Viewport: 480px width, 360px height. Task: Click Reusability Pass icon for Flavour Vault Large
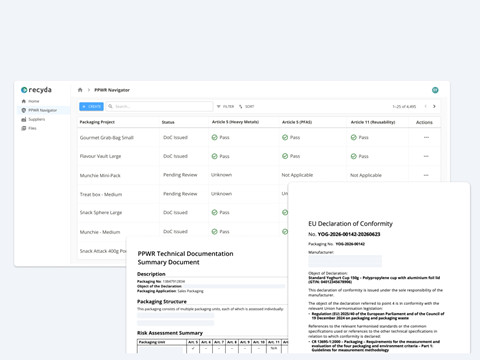(x=354, y=156)
